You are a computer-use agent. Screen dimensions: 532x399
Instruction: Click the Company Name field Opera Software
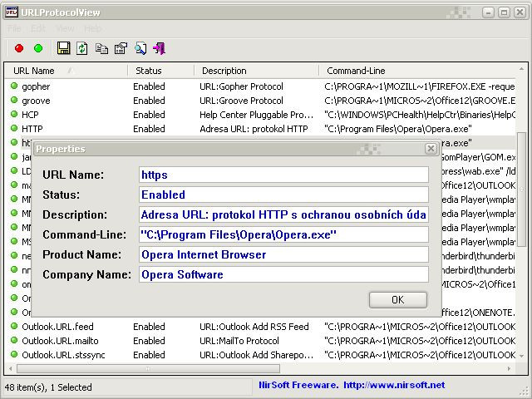tap(283, 274)
